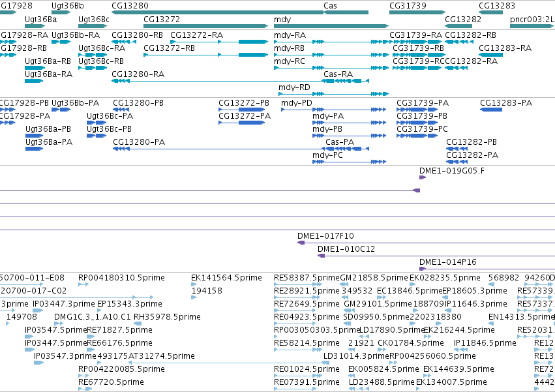
Task: Click clone DME1-014P16 label
Action: (448, 262)
